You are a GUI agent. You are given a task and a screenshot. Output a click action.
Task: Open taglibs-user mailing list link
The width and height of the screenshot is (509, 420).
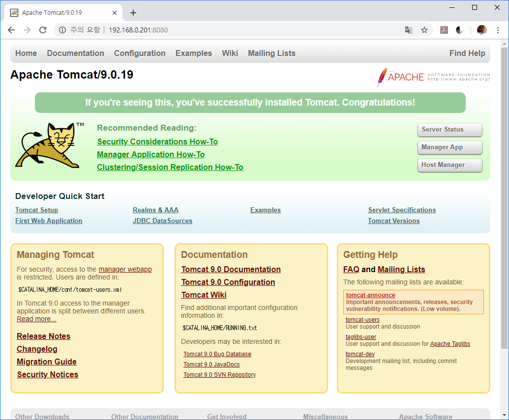(x=361, y=337)
